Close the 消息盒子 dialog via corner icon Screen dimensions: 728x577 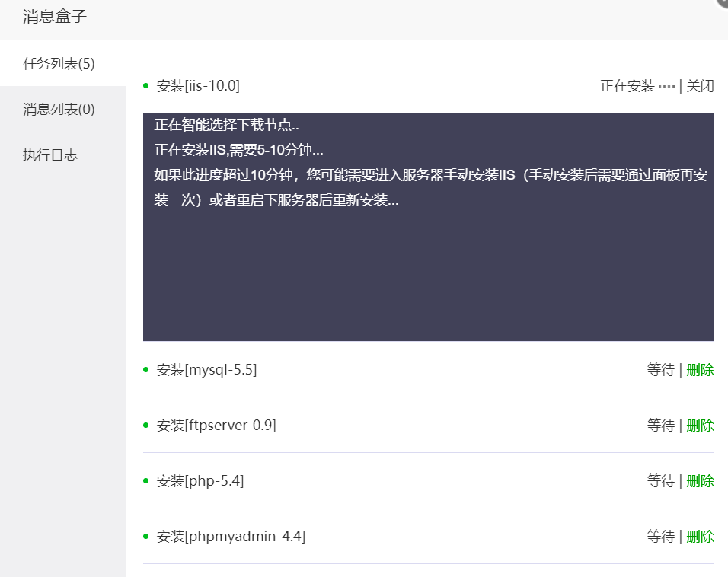click(x=723, y=2)
